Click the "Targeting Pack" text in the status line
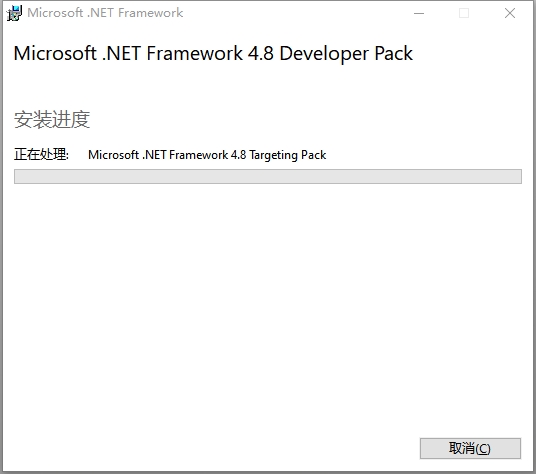 coord(287,155)
